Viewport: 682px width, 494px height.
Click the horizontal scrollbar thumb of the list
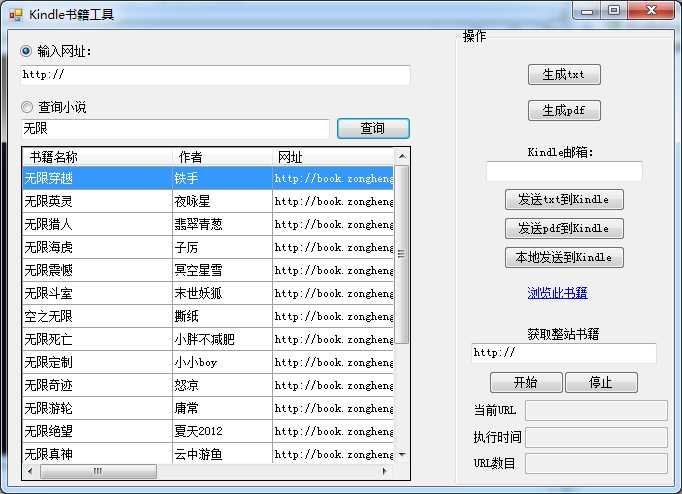click(98, 471)
